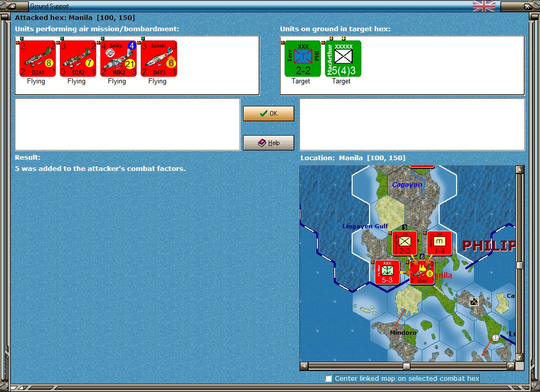Viewport: 540px width, 392px height.
Task: Click the D3A1 counter on Manila hex
Action: (x=422, y=272)
